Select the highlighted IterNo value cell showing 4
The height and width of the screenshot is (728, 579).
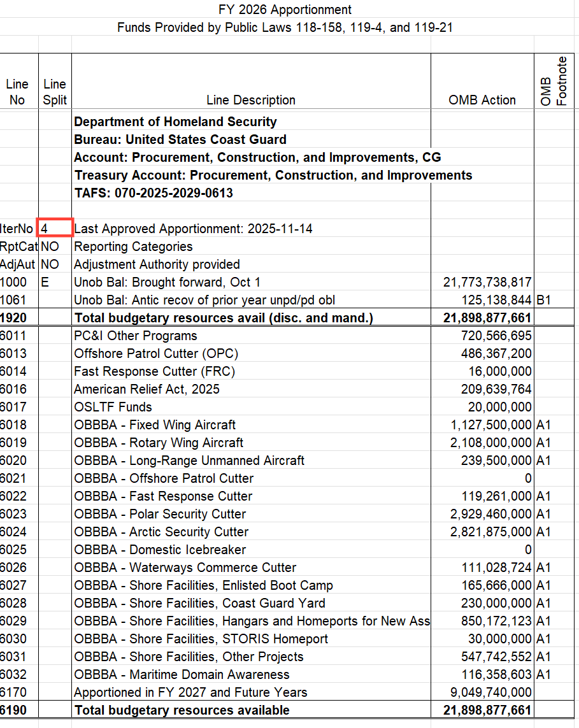click(x=54, y=228)
